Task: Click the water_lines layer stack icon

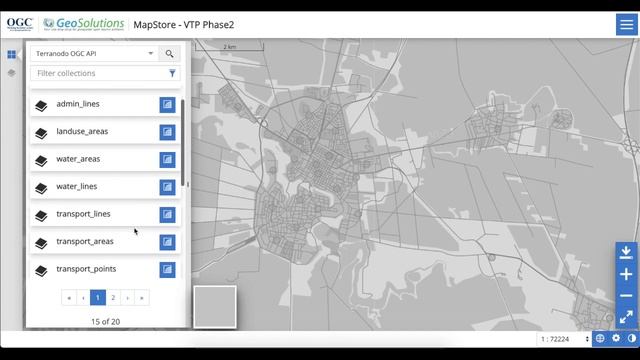Action: coord(41,188)
